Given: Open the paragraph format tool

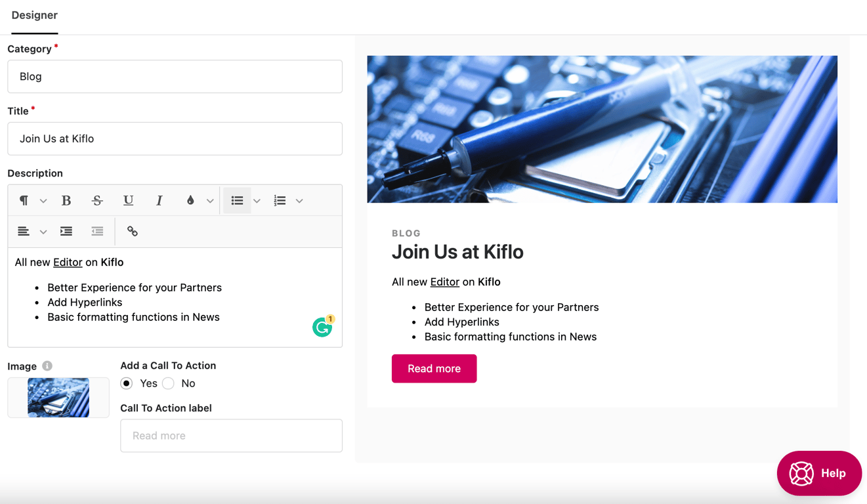Looking at the screenshot, I should coord(24,201).
